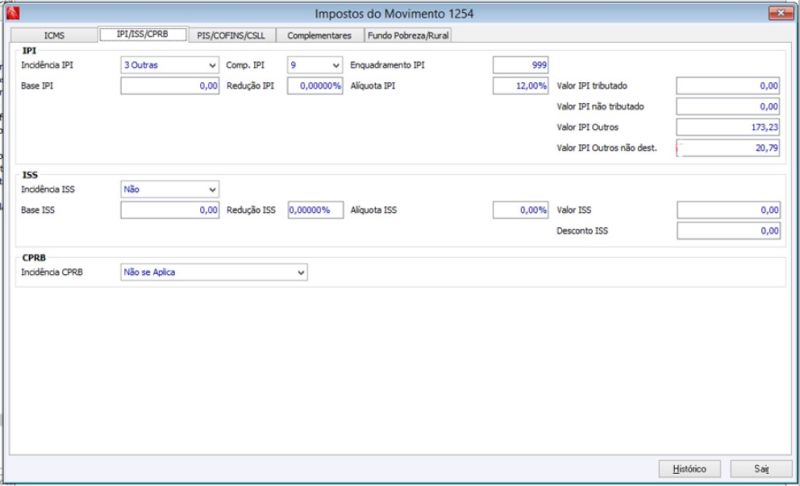
Task: Focus the Base IPI input field
Action: point(170,86)
